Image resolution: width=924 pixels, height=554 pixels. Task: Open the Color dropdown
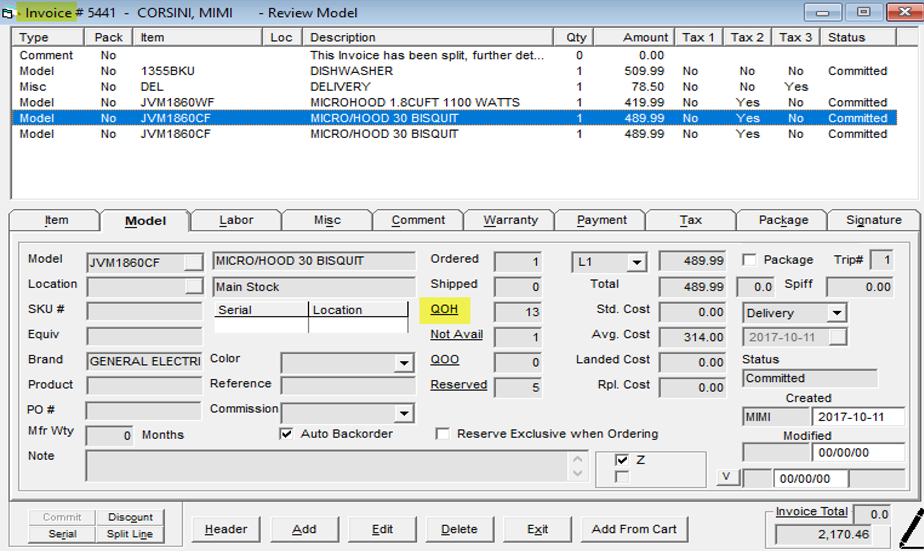point(404,362)
